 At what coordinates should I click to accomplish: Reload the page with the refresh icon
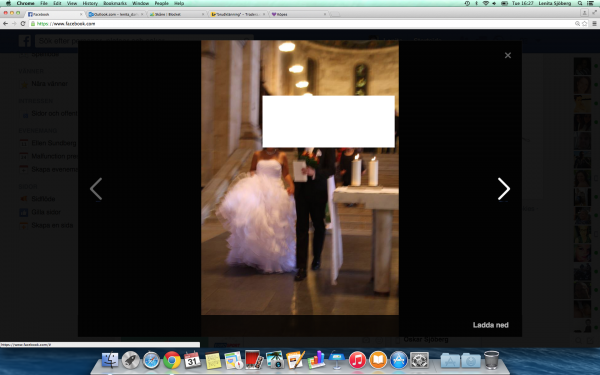(x=23, y=23)
